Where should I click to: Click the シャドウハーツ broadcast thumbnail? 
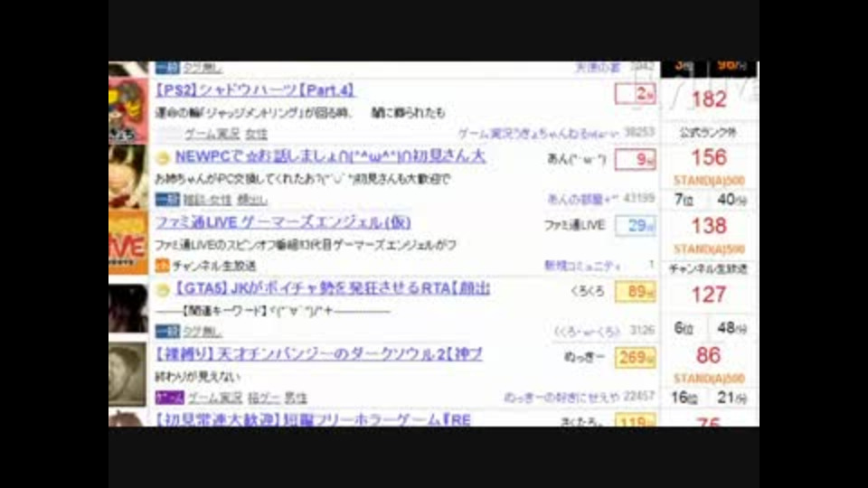(128, 110)
